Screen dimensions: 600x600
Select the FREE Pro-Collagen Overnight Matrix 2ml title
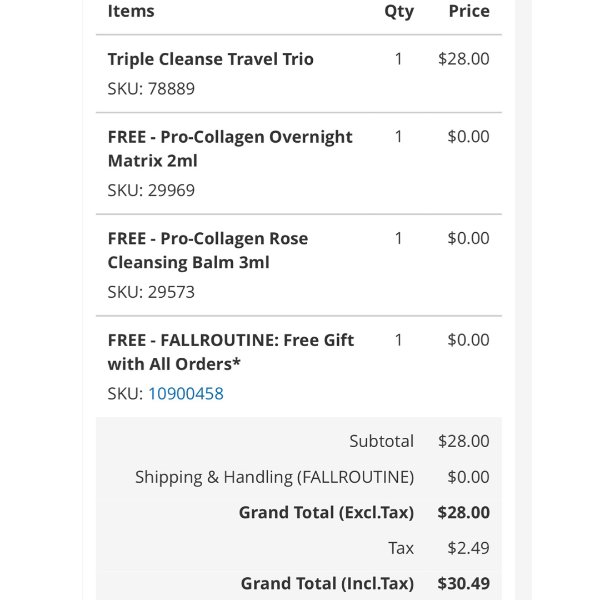(230, 149)
